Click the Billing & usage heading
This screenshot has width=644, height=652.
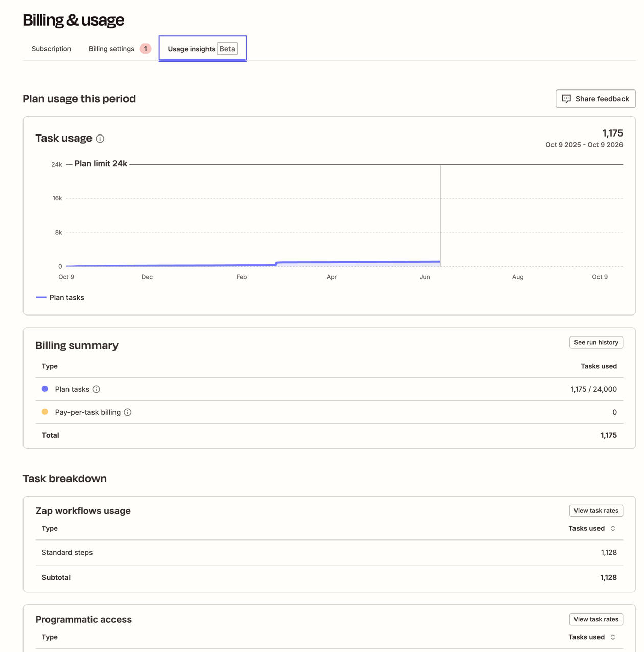coord(74,20)
